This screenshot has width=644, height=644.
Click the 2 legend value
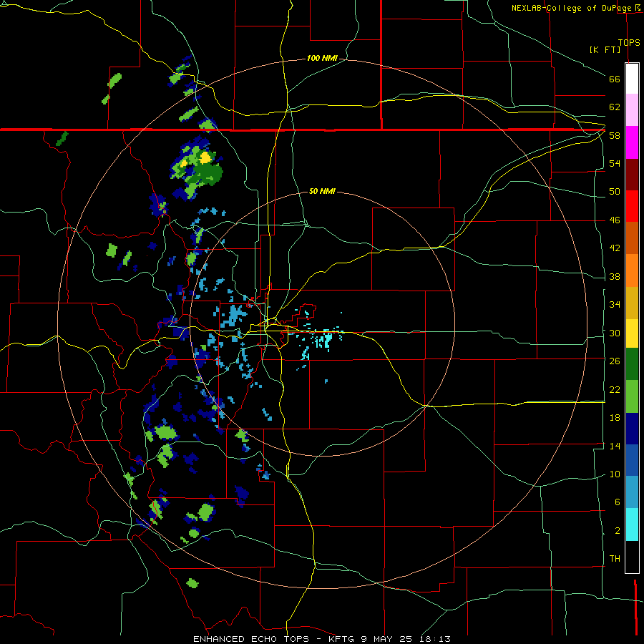(618, 531)
